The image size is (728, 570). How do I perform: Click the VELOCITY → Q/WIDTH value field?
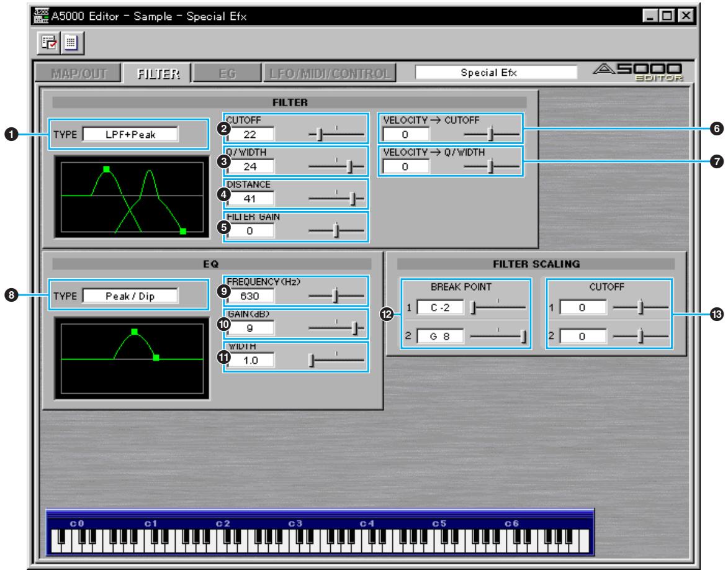coord(406,166)
